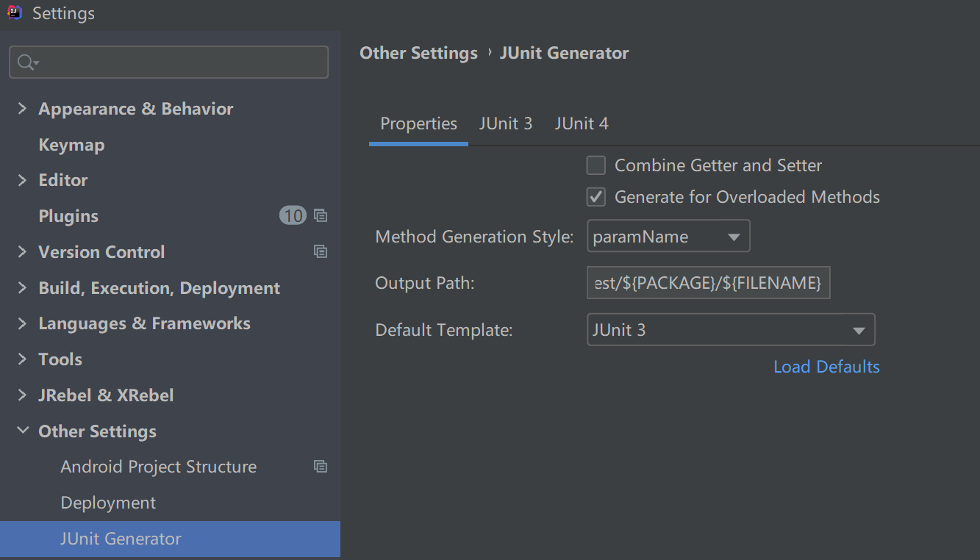Switch to the JUnit 3 tab

coord(505,123)
